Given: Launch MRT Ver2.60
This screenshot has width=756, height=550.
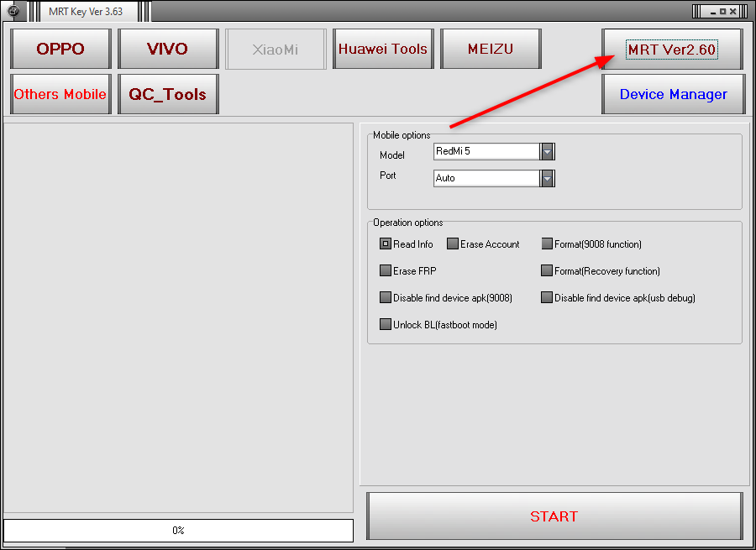Looking at the screenshot, I should pyautogui.click(x=672, y=50).
